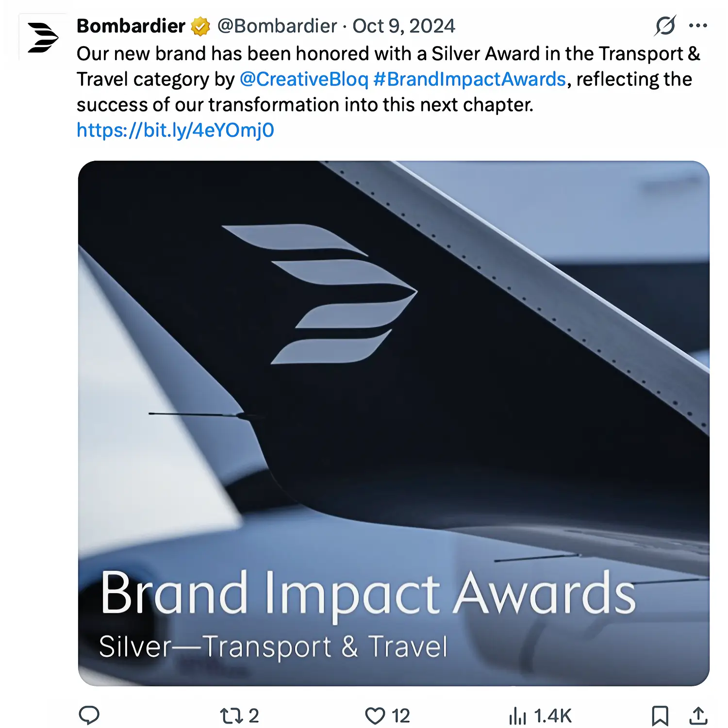Screen dimensions: 728x728
Task: Open the Bombardier profile avatar
Action: pyautogui.click(x=43, y=37)
